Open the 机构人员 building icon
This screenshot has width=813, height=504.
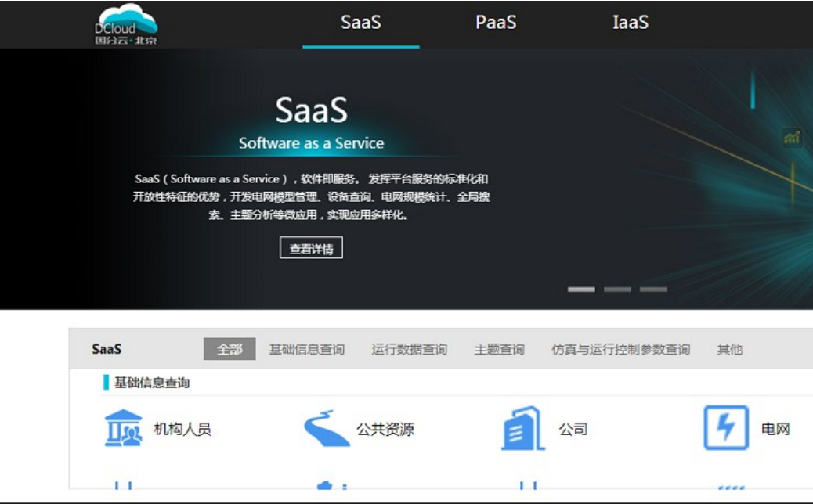[124, 428]
